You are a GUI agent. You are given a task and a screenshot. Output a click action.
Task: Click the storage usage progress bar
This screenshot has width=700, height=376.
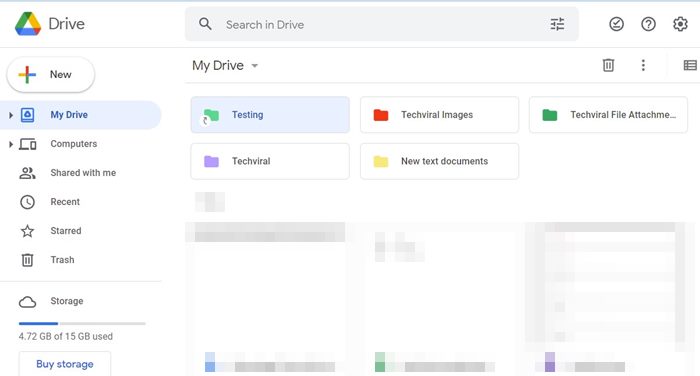pos(82,323)
